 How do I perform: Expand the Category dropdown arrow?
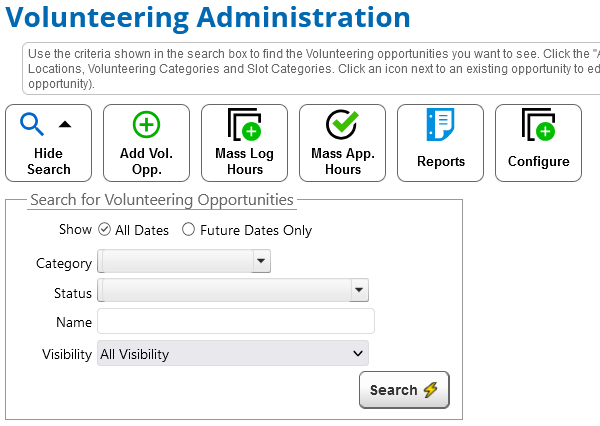261,261
